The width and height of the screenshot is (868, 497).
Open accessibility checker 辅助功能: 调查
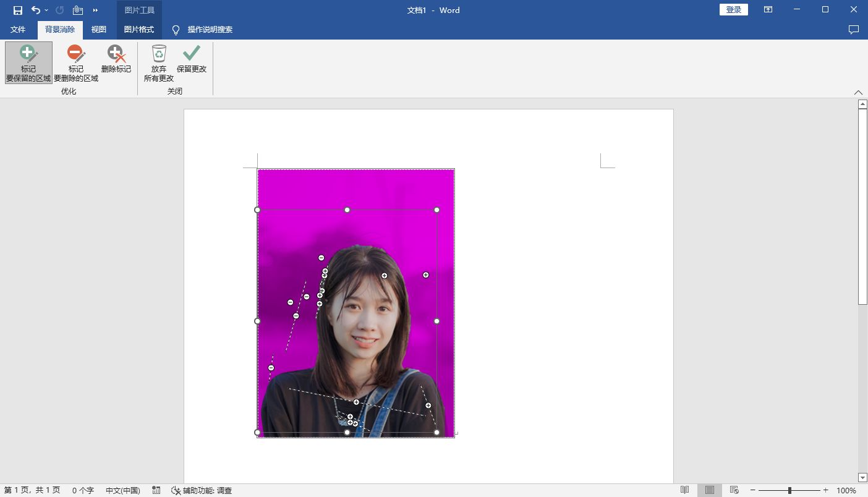tap(202, 490)
